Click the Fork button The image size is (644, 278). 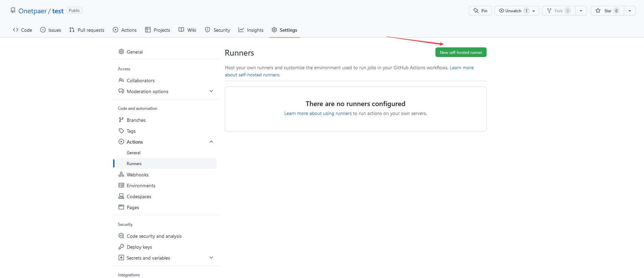559,11
